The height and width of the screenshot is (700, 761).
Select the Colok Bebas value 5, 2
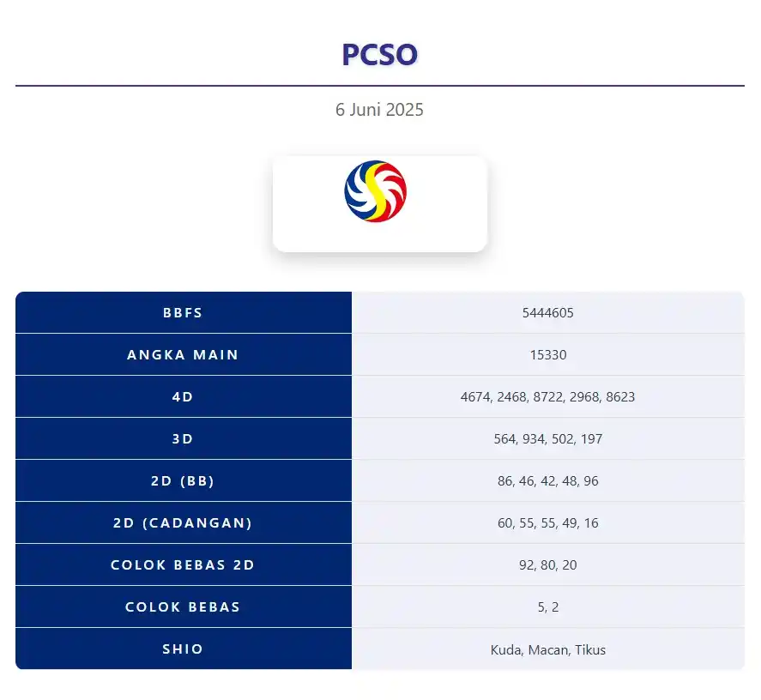click(x=548, y=607)
